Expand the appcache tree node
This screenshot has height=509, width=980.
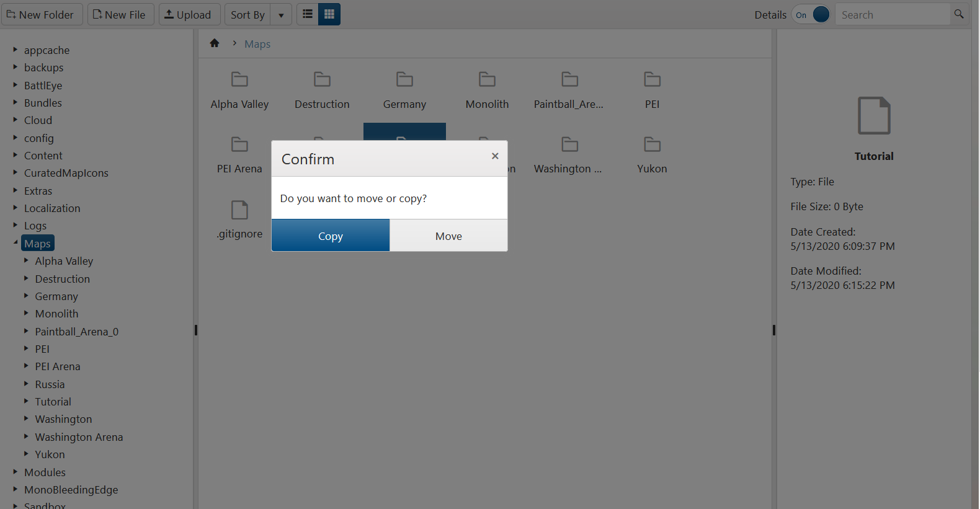(x=16, y=49)
